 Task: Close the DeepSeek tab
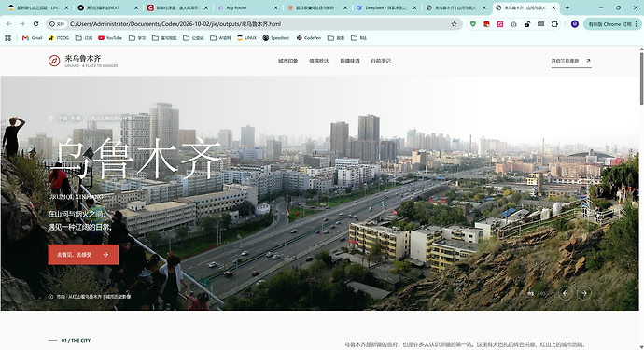click(414, 7)
